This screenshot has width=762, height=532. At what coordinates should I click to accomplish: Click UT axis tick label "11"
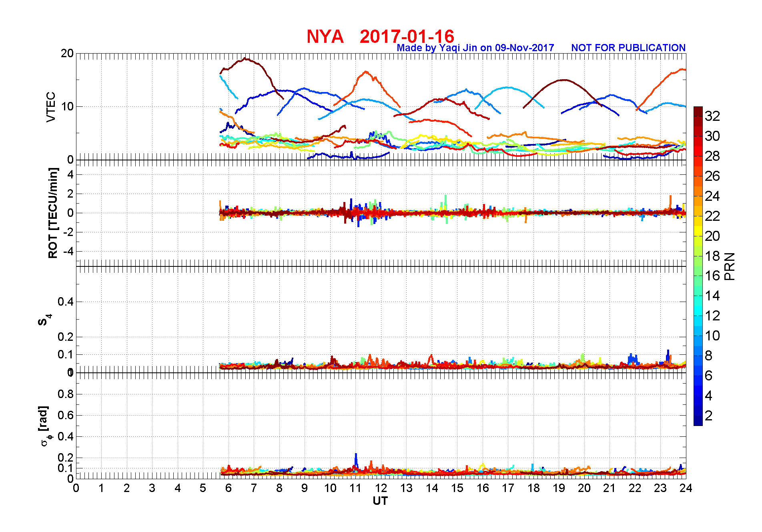tap(355, 488)
